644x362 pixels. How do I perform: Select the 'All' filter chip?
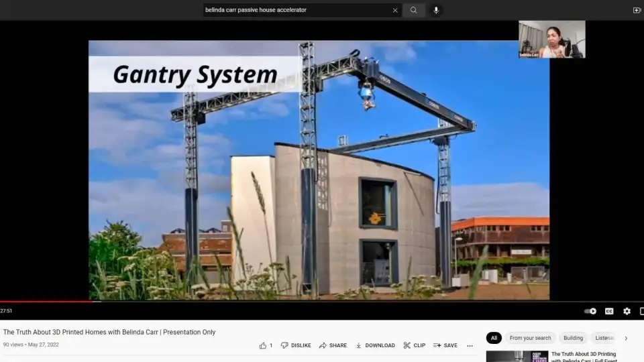point(494,338)
